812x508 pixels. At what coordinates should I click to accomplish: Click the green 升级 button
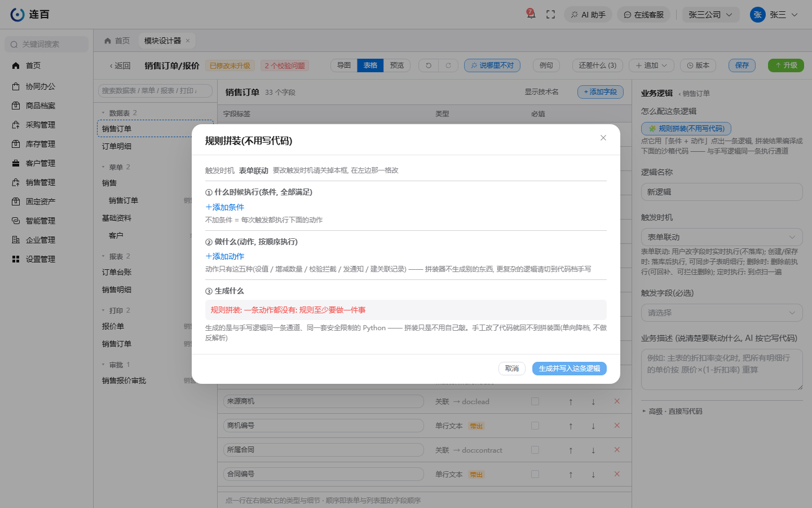pyautogui.click(x=786, y=65)
